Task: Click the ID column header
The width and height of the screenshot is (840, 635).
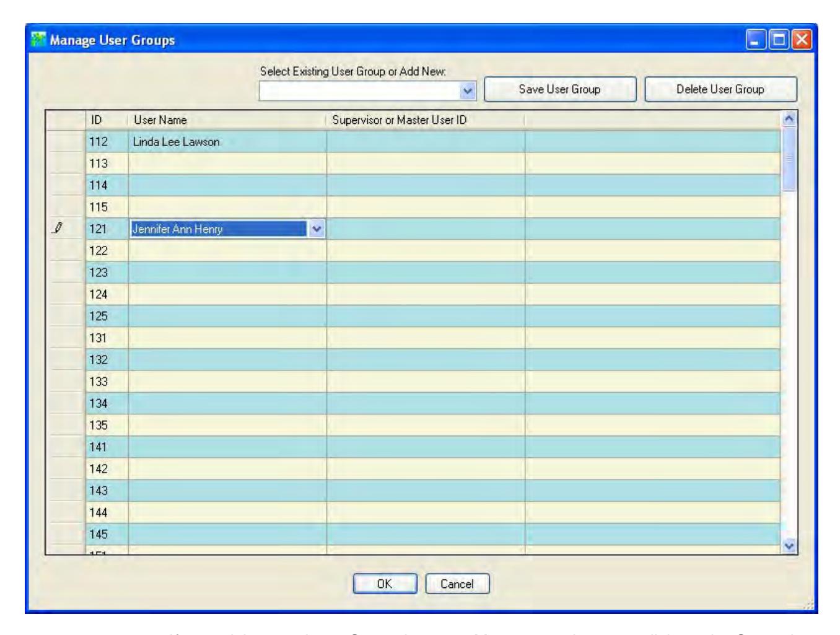Action: coord(107,120)
